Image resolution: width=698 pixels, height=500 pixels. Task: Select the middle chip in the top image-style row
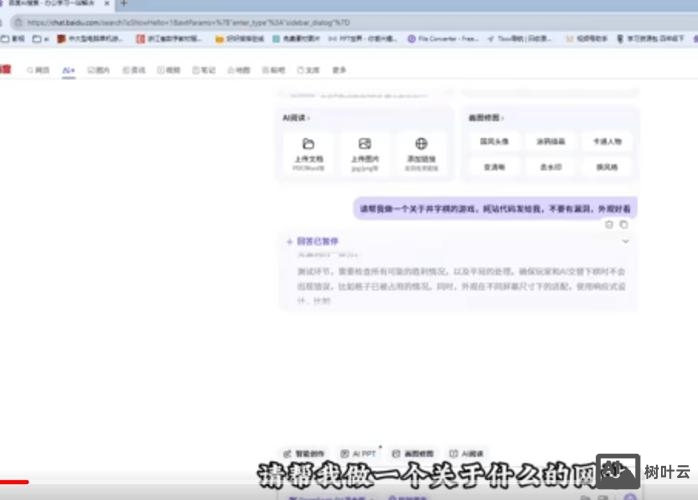[551, 142]
